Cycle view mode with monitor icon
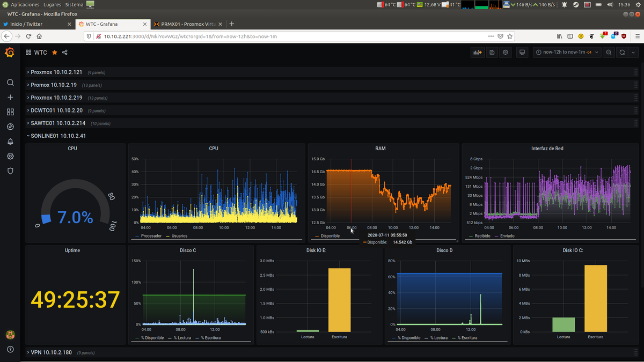 (522, 53)
